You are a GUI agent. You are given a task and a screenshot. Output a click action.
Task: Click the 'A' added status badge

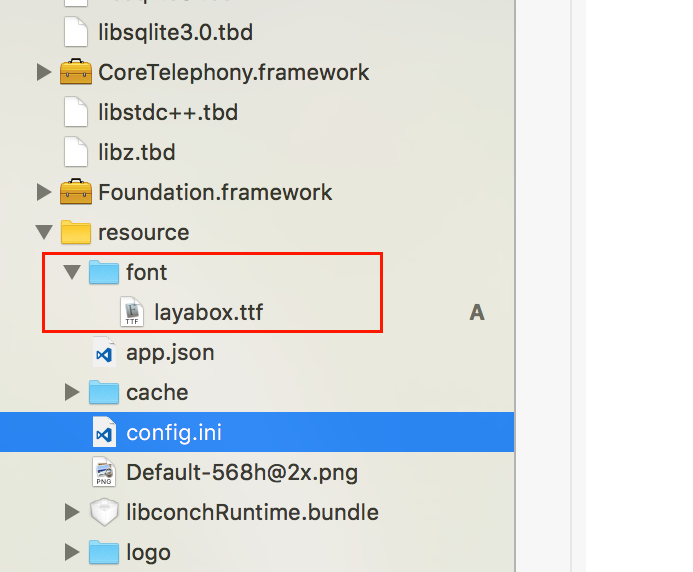click(477, 313)
